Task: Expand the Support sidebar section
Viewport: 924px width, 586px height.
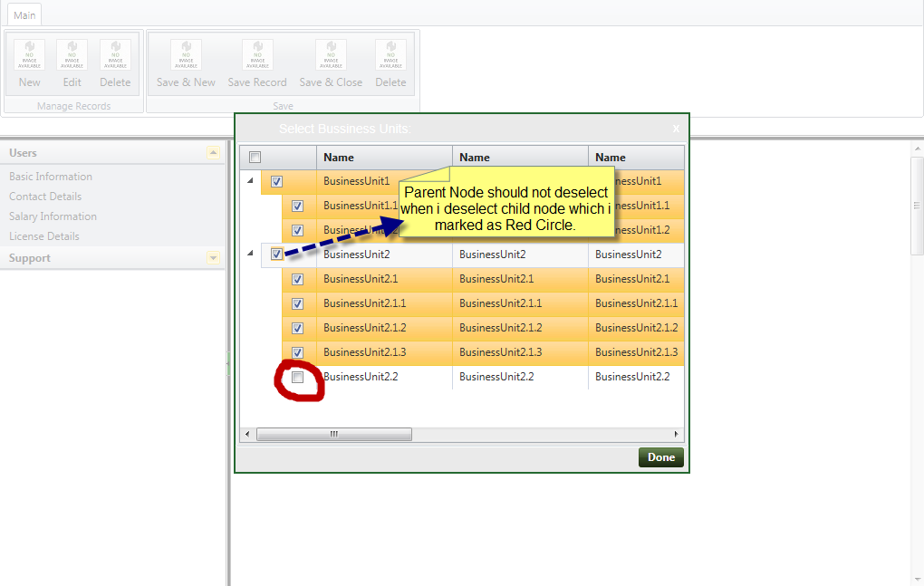Action: [213, 258]
